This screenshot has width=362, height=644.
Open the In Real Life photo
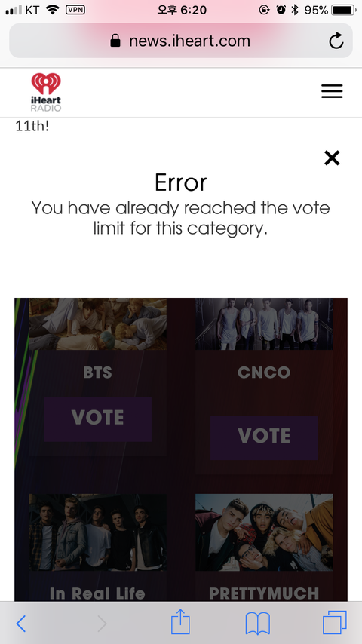click(98, 532)
